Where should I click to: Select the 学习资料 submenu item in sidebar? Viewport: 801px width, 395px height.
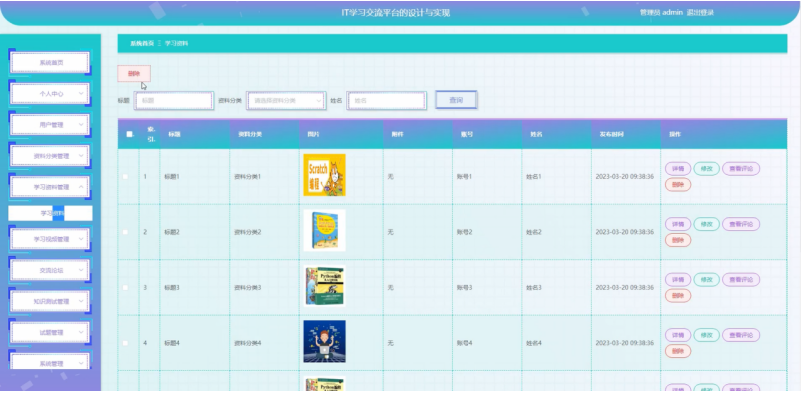(50, 213)
